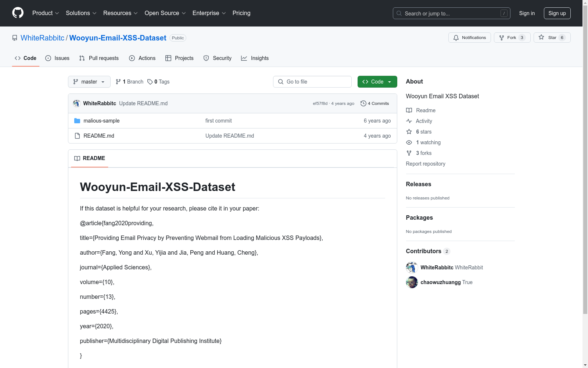Click the star icon beside 6 stars

pyautogui.click(x=409, y=132)
